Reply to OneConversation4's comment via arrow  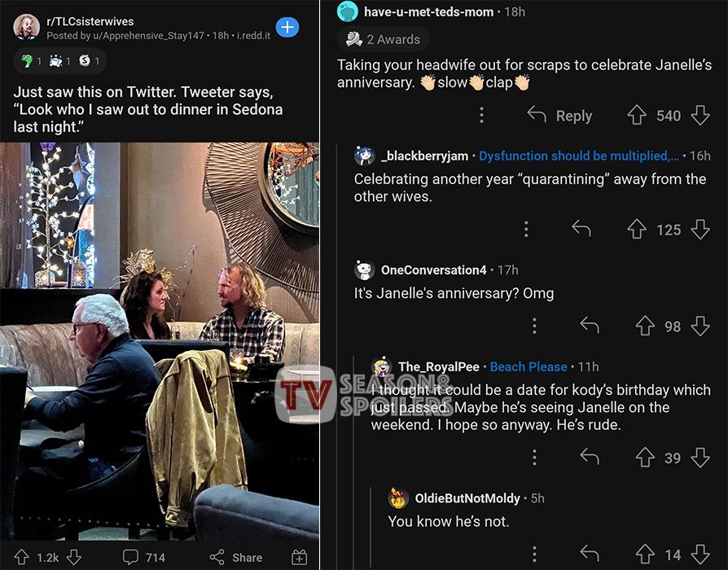tap(590, 326)
